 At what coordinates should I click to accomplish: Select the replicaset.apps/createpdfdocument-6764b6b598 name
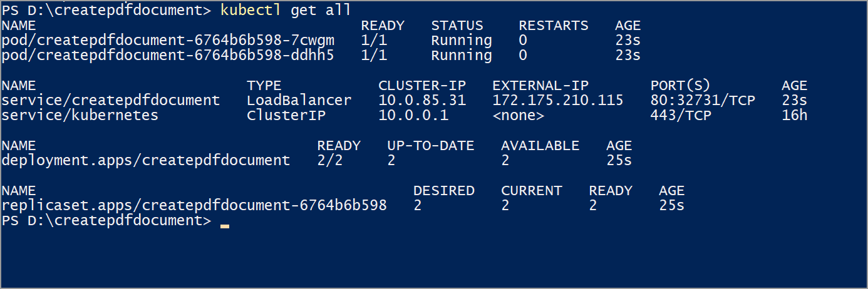(194, 205)
